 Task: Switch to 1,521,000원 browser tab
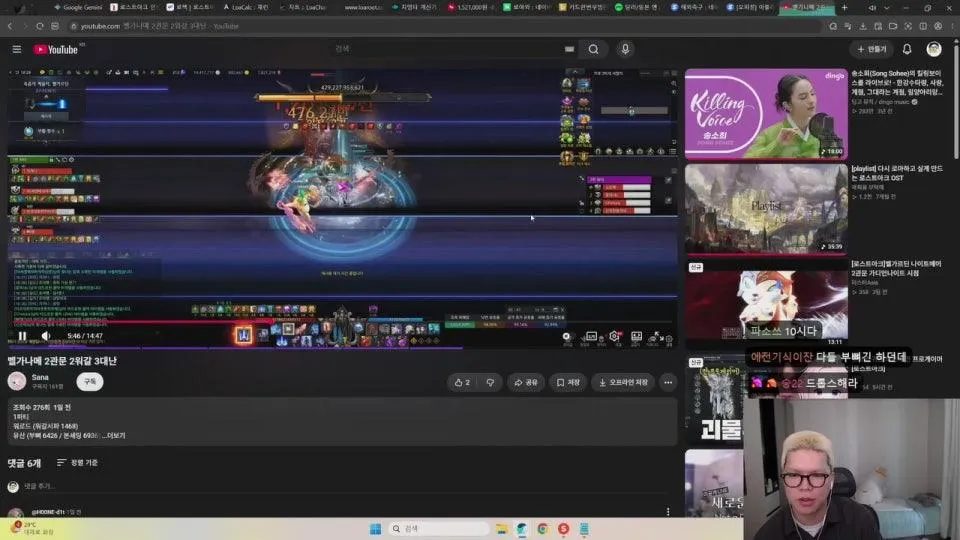pos(471,7)
